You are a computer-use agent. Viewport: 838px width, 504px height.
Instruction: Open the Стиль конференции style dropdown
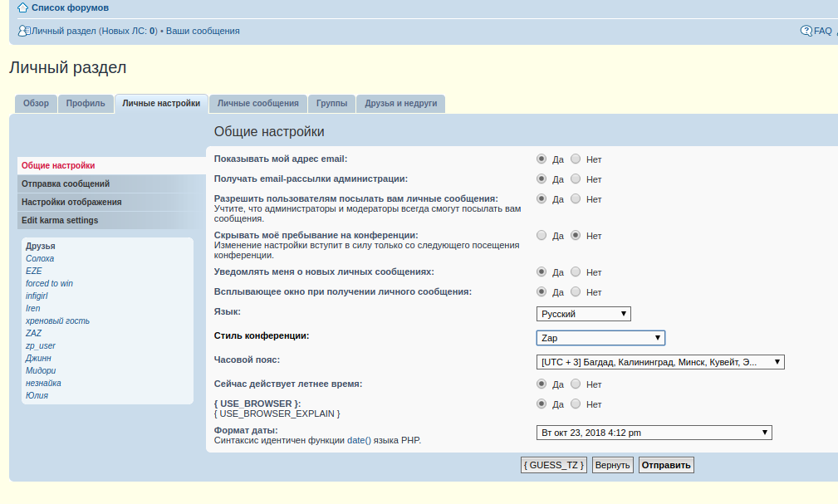pyautogui.click(x=600, y=338)
